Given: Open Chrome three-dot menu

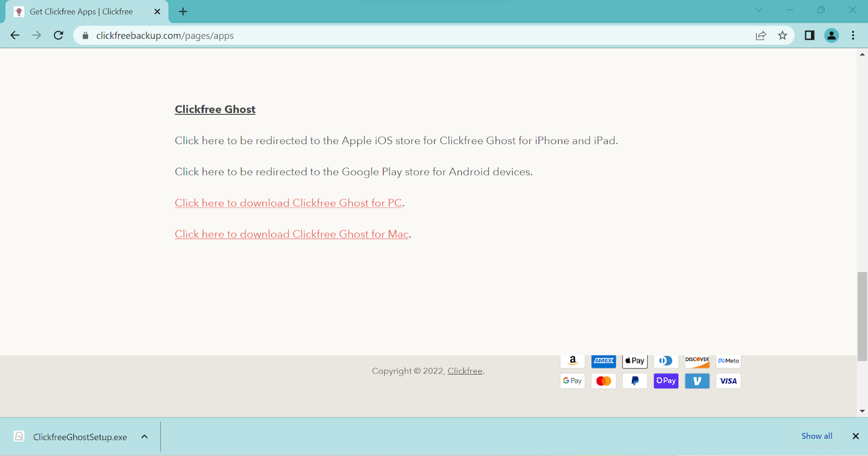Looking at the screenshot, I should (x=853, y=35).
